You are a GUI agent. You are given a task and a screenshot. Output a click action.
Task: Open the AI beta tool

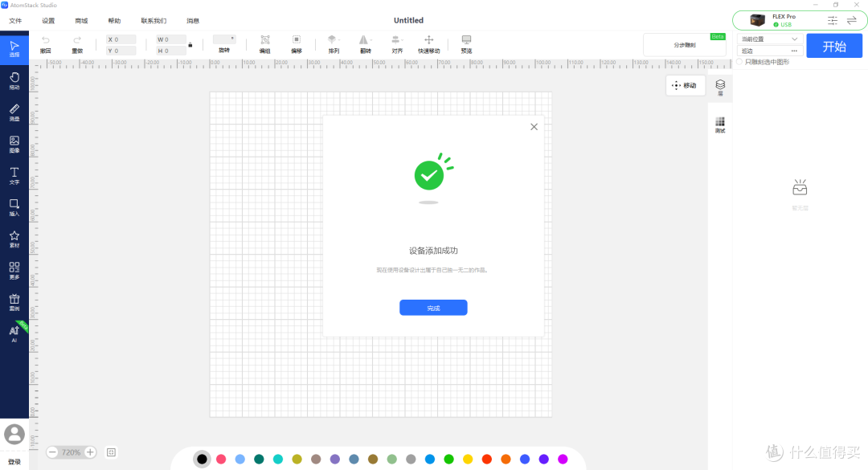click(x=14, y=333)
